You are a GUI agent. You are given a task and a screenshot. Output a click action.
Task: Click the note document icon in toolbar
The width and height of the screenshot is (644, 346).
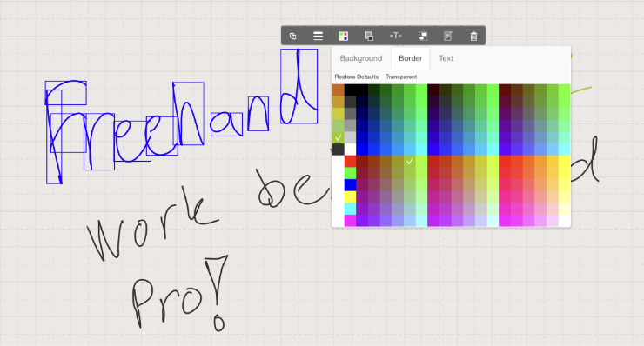(448, 37)
